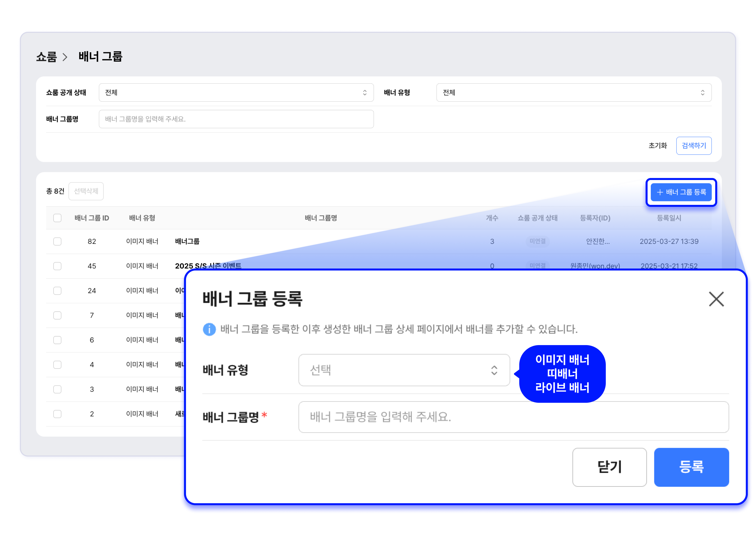Click the 배너 그룹명 search filter field
This screenshot has height=543, width=756.
point(236,119)
